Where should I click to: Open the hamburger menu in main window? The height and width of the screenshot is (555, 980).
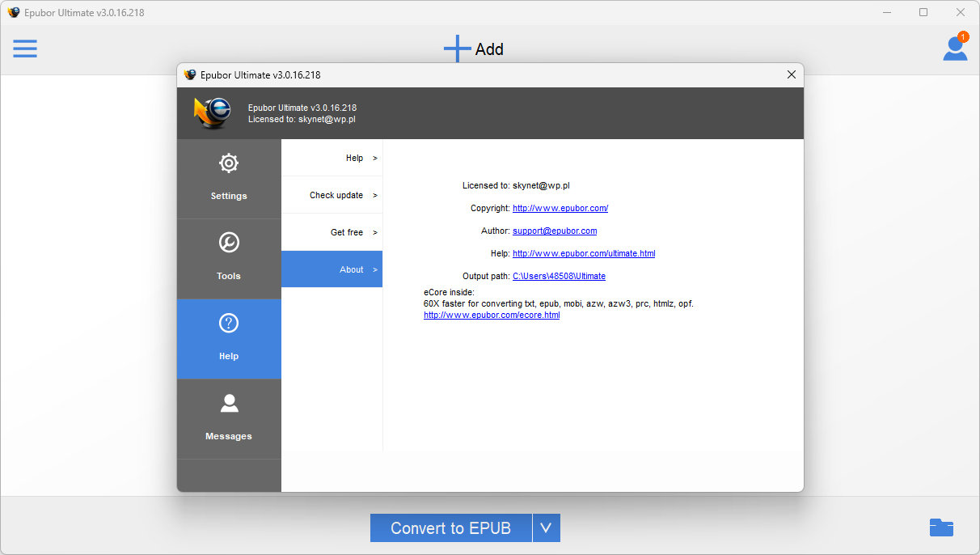pos(25,49)
